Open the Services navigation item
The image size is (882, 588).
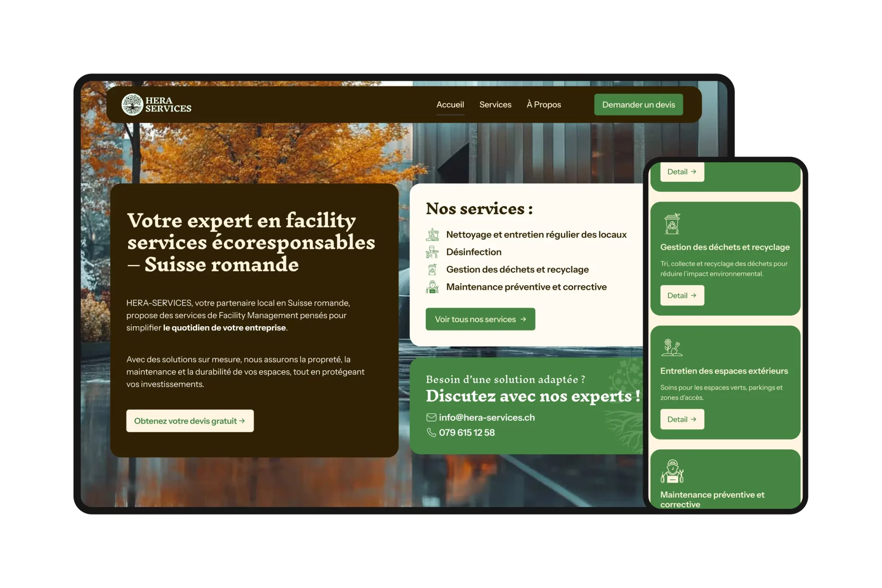(495, 104)
